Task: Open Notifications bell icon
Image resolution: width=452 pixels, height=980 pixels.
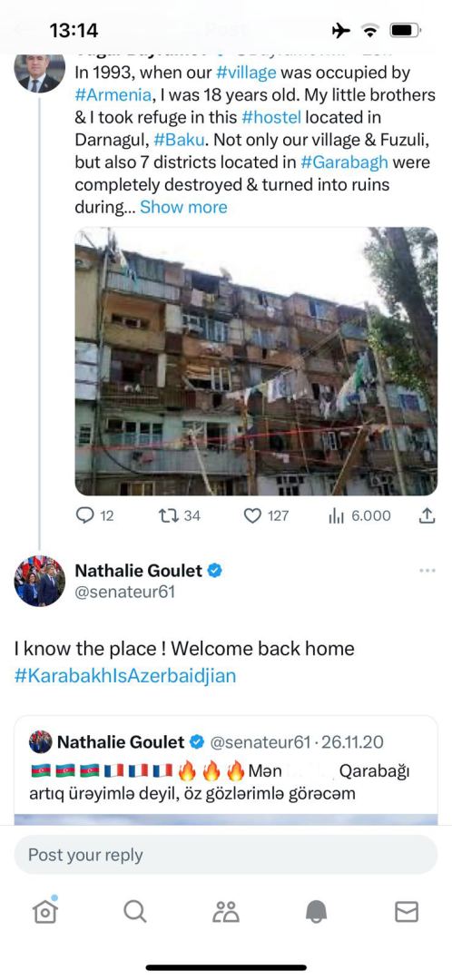Action: click(317, 912)
